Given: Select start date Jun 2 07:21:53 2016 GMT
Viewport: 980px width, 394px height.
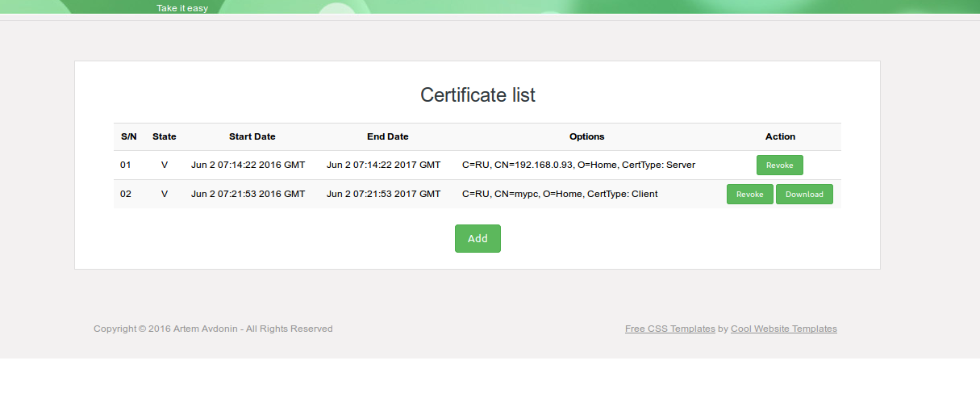Looking at the screenshot, I should pos(248,194).
